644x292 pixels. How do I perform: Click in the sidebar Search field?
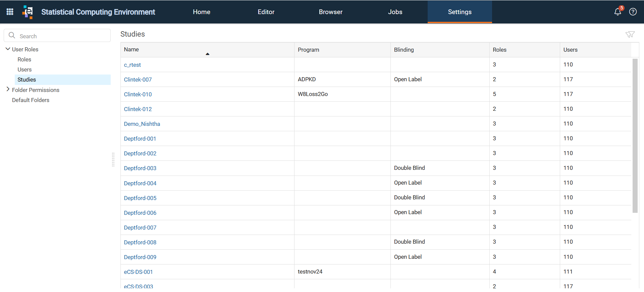[x=57, y=36]
